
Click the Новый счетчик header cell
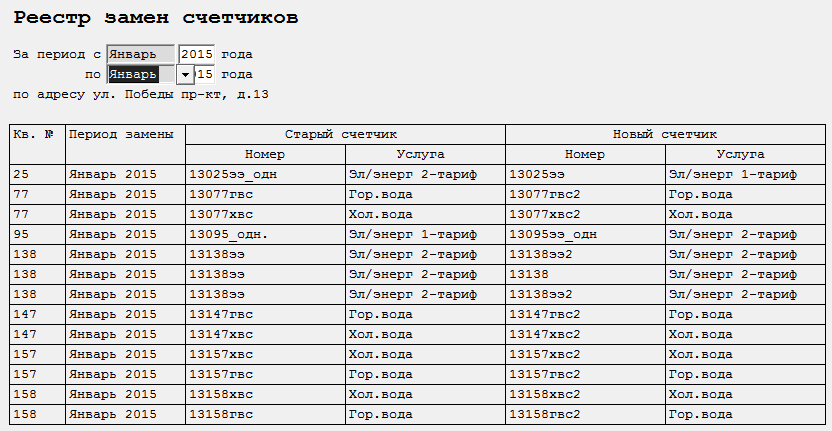click(665, 135)
